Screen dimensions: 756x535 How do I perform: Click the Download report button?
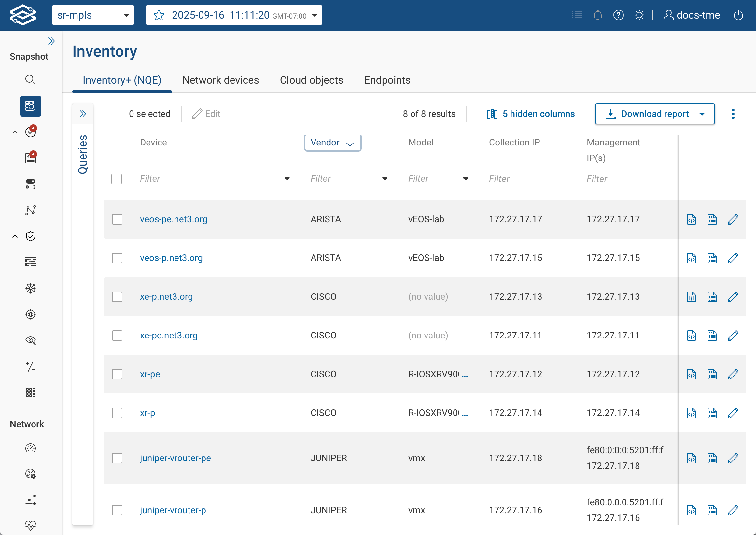pos(654,114)
